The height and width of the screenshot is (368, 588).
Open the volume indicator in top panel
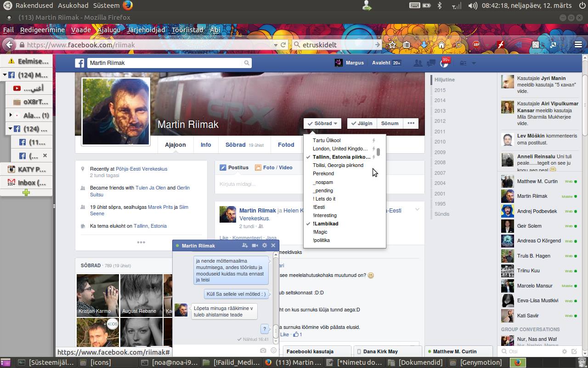(x=473, y=6)
